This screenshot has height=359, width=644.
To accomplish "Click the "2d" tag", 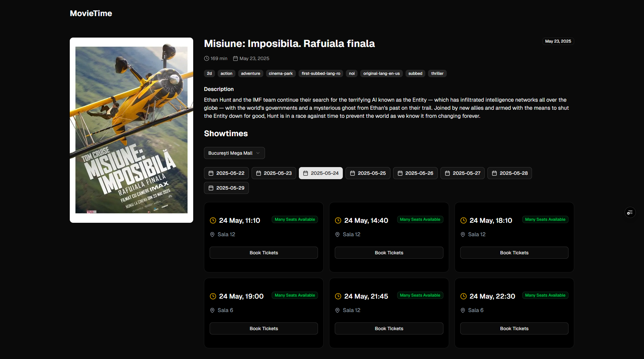I will pos(209,73).
